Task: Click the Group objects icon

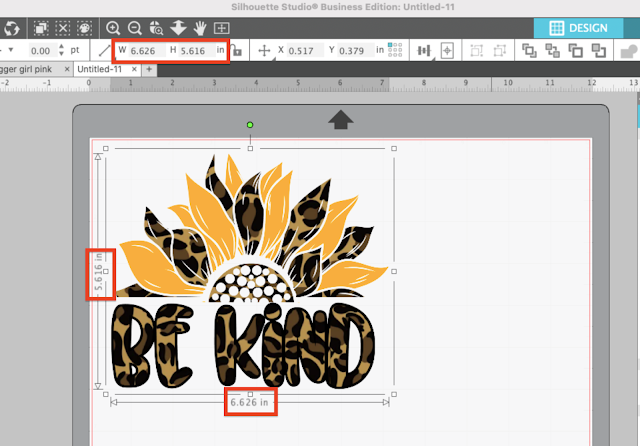Action: tap(476, 51)
